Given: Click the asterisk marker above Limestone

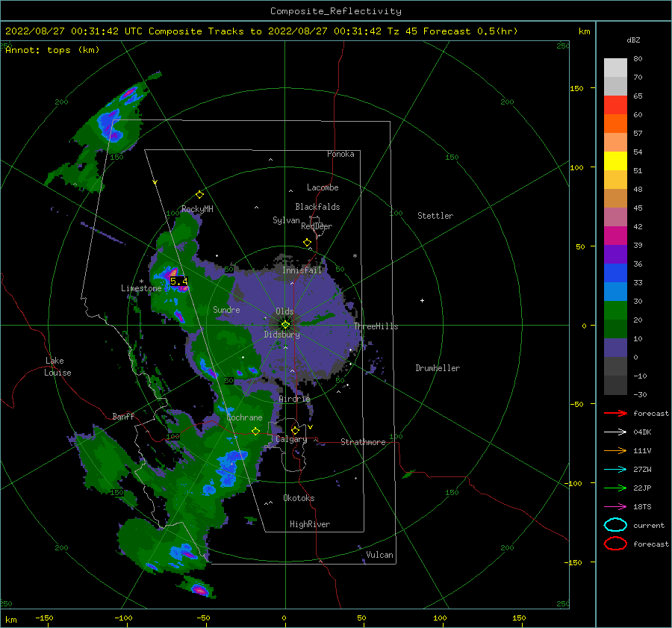Looking at the screenshot, I should pos(141,282).
